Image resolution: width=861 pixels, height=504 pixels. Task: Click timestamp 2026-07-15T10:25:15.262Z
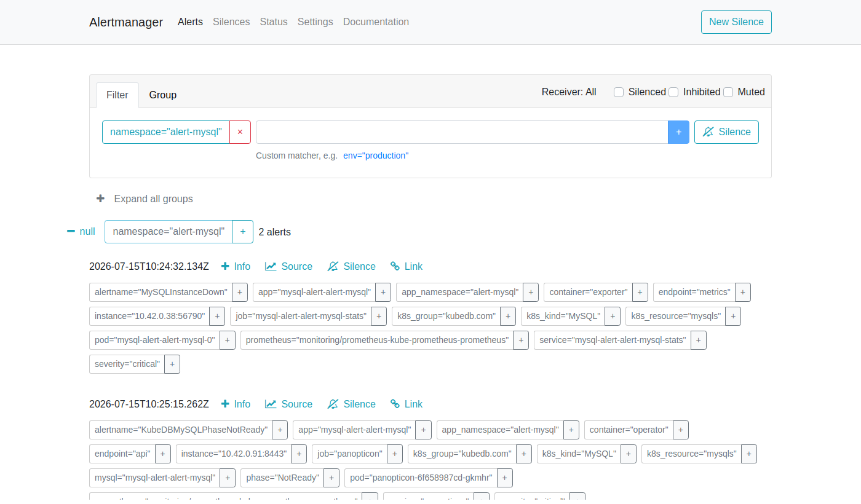149,404
